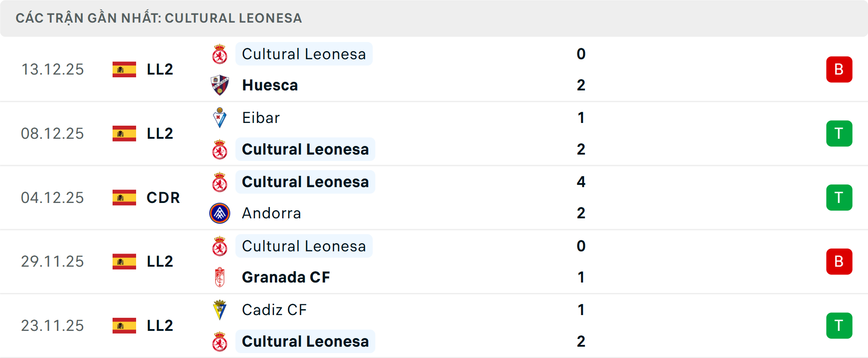Open the Huesca team name link
This screenshot has width=868, height=358.
pyautogui.click(x=270, y=85)
